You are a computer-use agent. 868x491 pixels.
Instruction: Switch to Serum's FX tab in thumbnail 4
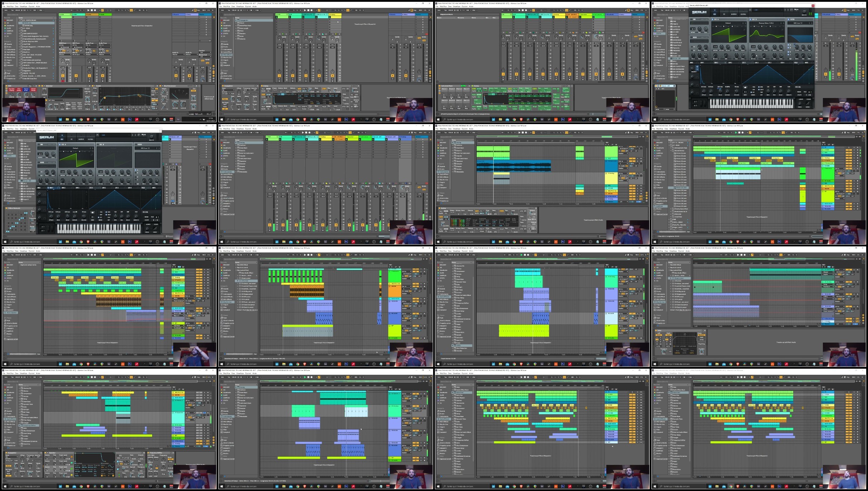click(724, 12)
